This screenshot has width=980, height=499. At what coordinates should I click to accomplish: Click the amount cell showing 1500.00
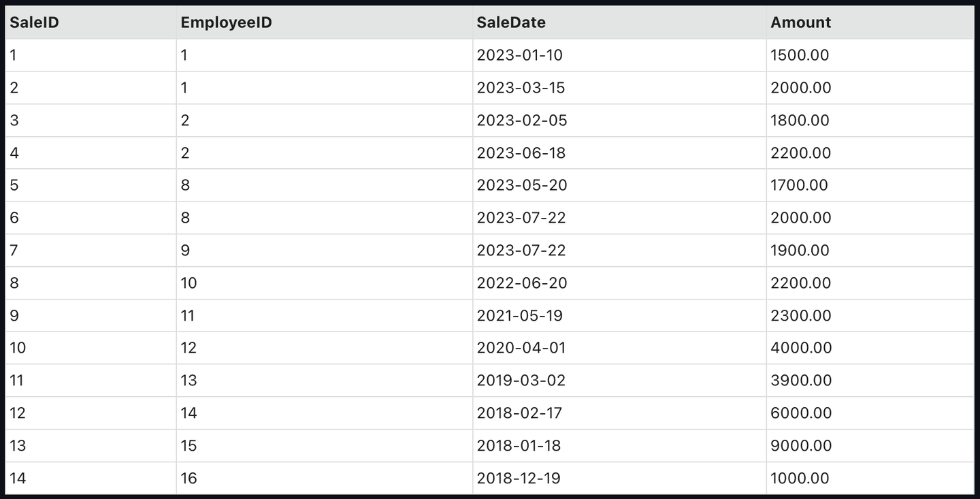(800, 55)
